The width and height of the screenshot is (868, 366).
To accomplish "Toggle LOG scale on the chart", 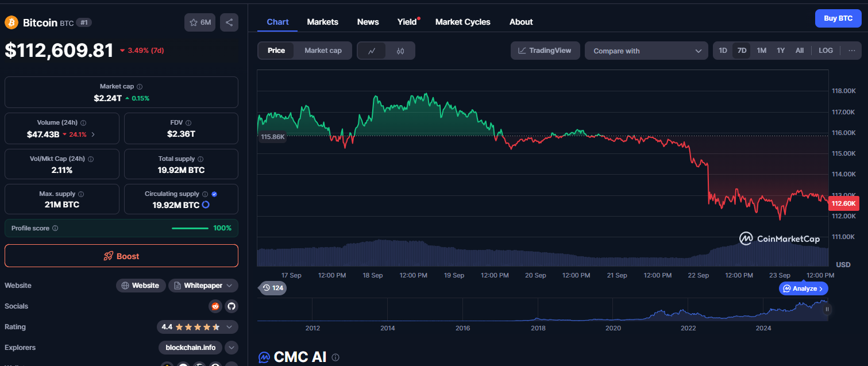I will 825,51.
